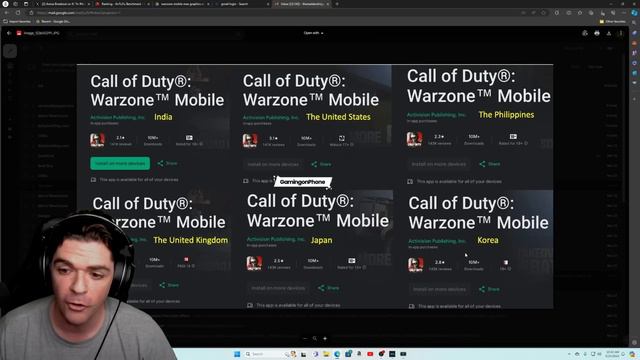This screenshot has height=360, width=640.
Task: Print the attachment image
Action: pyautogui.click(x=597, y=33)
